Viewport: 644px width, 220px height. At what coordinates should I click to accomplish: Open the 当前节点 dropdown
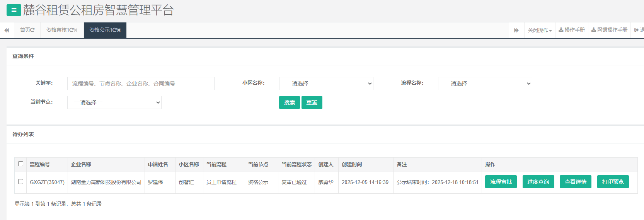click(114, 102)
